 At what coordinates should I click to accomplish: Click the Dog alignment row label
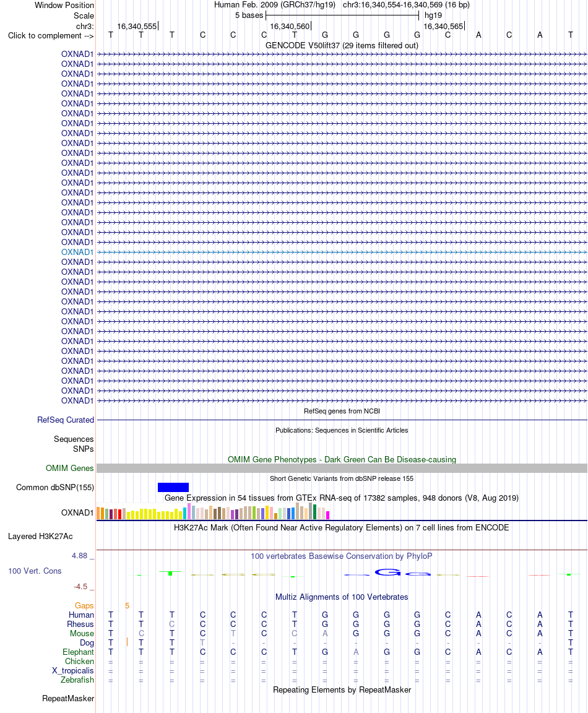[x=87, y=642]
